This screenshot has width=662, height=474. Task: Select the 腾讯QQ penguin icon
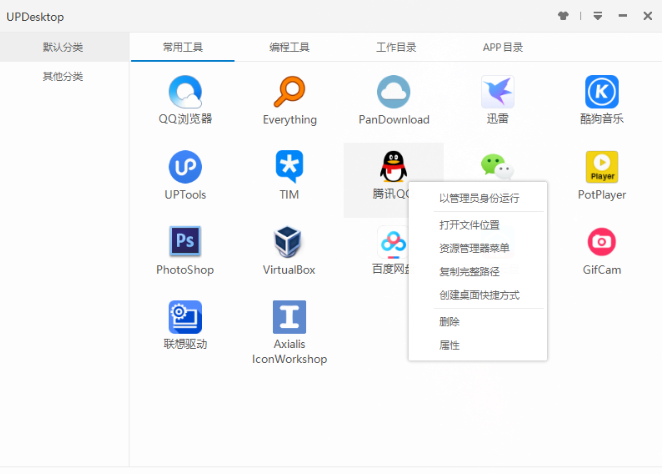coord(393,166)
